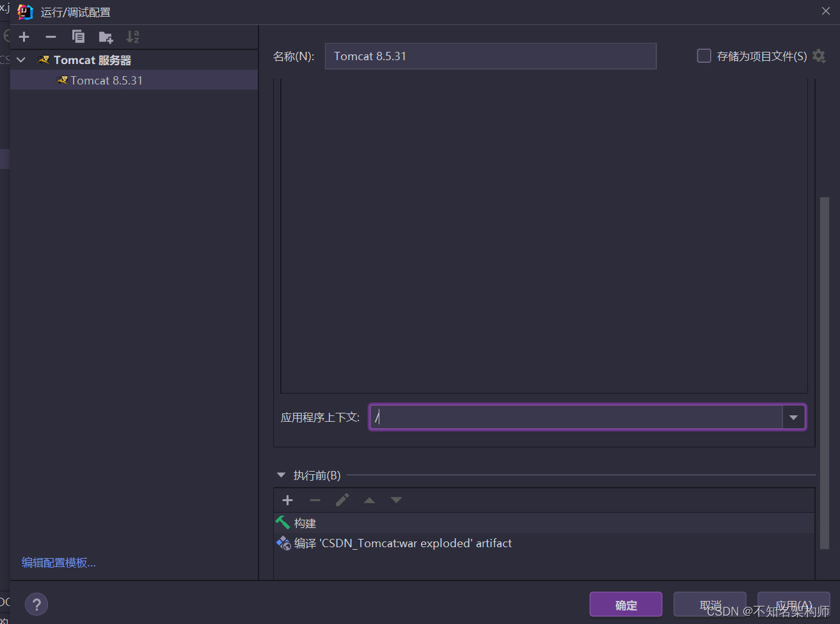
Task: Create a new configuration folder
Action: [106, 37]
